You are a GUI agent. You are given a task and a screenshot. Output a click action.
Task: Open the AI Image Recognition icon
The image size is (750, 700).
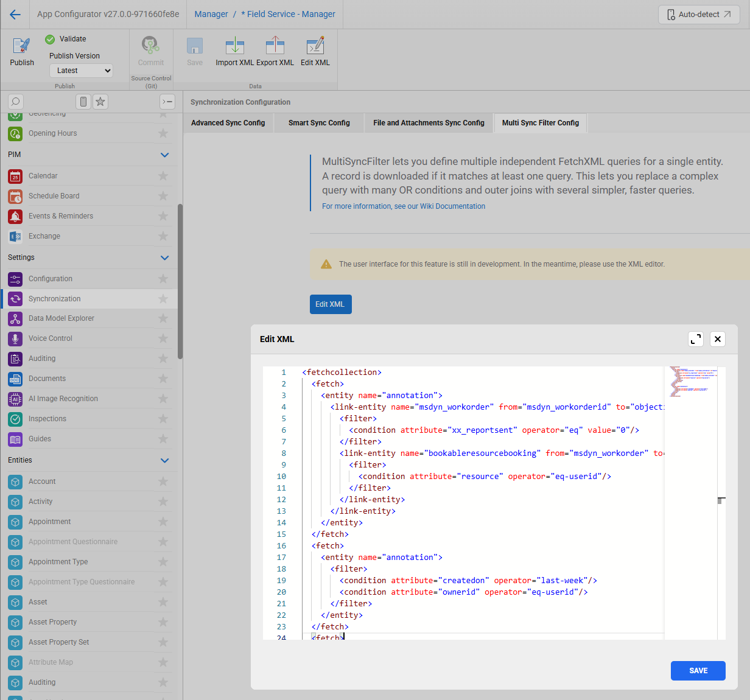coord(15,399)
